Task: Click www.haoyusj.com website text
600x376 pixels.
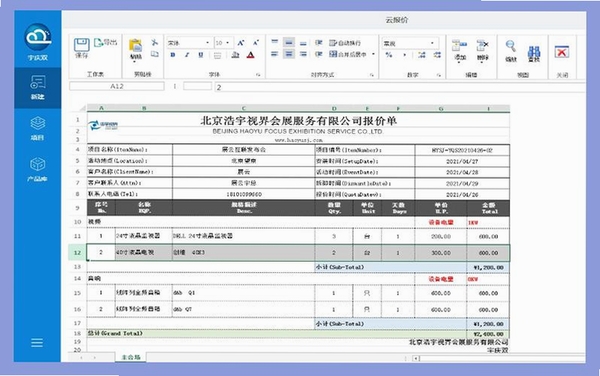Action: tap(299, 140)
